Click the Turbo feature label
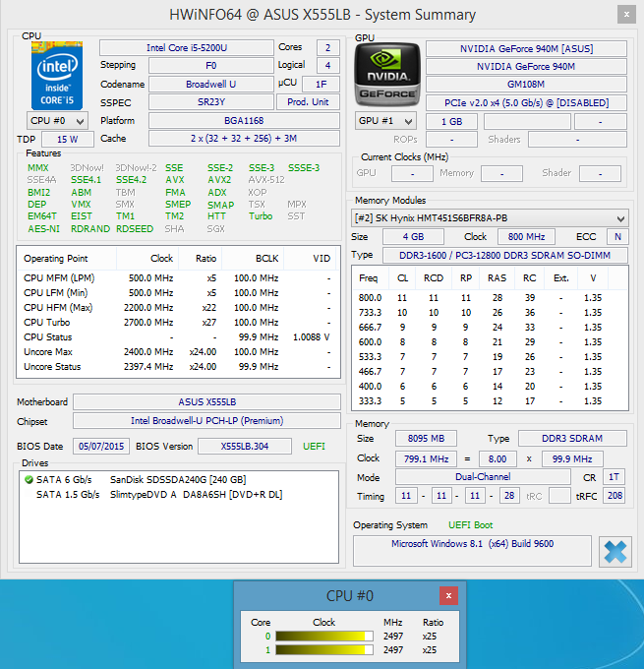This screenshot has width=644, height=669. [261, 216]
